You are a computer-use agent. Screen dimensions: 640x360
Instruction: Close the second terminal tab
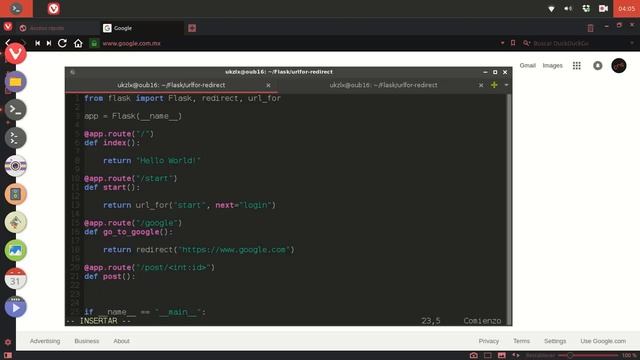click(481, 85)
